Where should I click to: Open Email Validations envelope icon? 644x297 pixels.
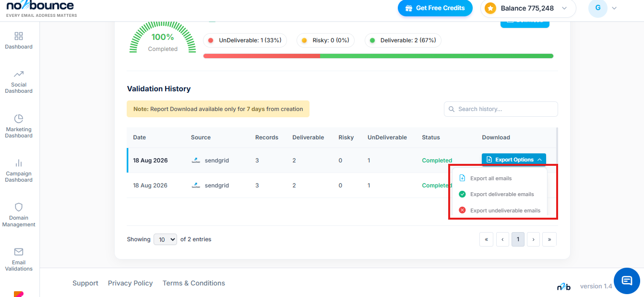pyautogui.click(x=19, y=252)
